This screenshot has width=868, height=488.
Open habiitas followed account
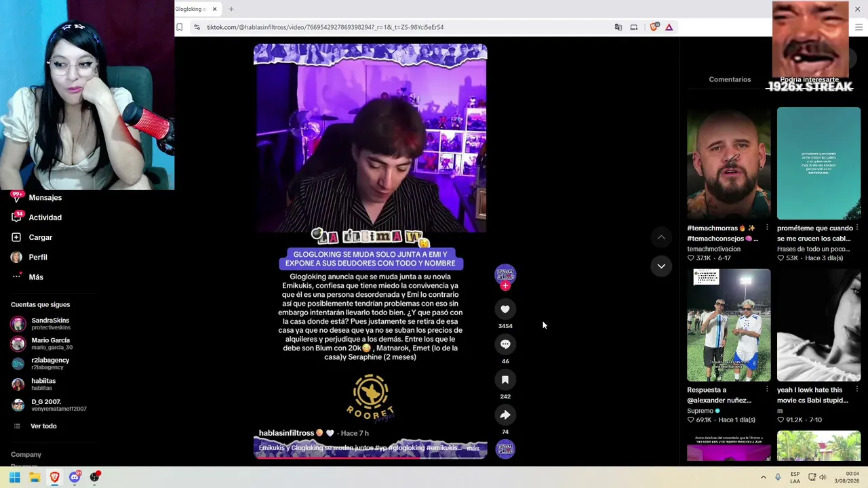(34, 384)
